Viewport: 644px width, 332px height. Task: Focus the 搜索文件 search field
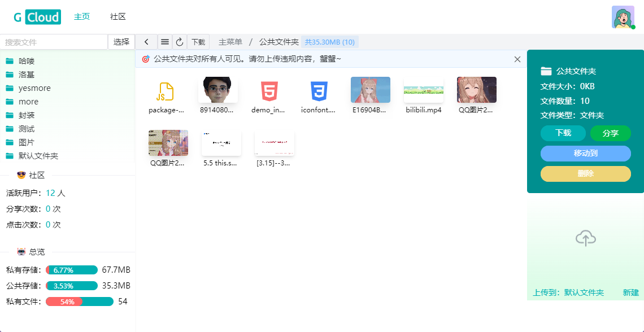[54, 42]
